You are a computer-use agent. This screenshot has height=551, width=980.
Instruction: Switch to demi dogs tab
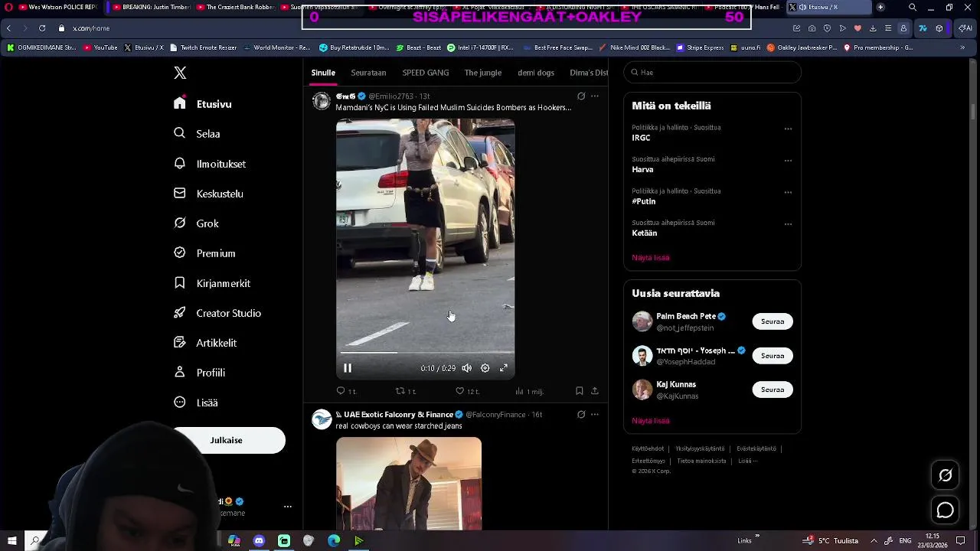coord(536,73)
